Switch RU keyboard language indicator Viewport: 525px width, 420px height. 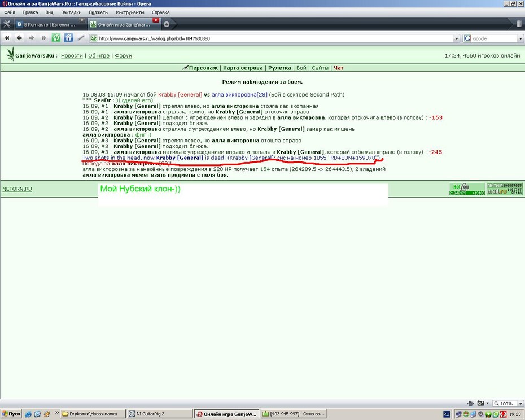coord(447,414)
